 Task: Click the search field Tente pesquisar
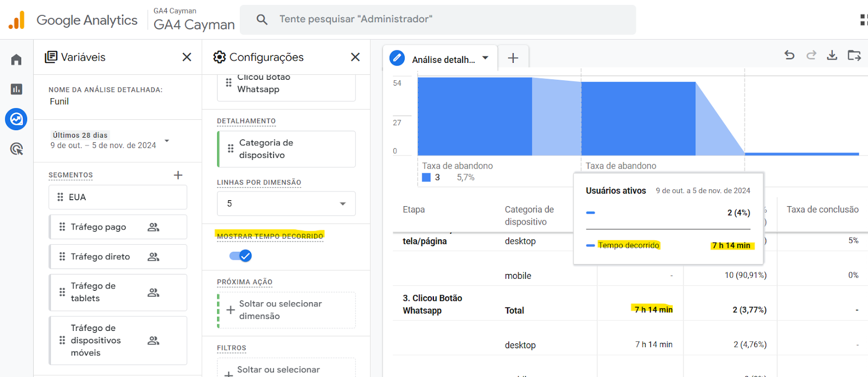(x=438, y=20)
